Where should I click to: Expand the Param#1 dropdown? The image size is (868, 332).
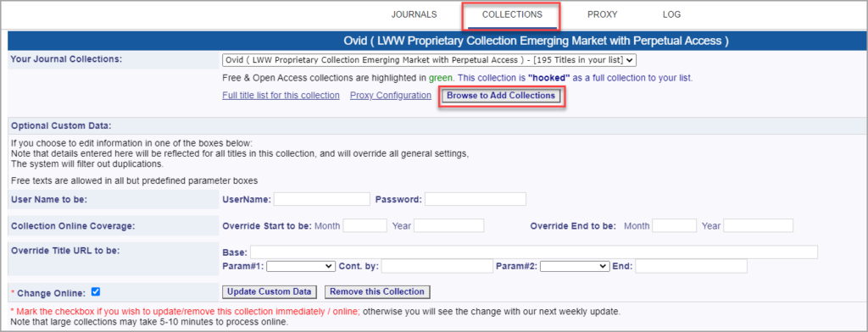[301, 266]
